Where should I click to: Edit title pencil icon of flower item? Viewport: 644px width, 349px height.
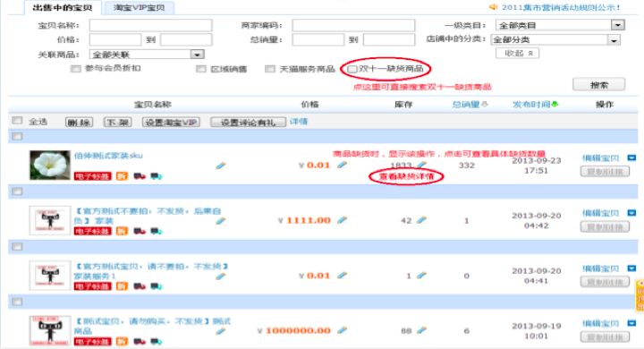point(221,166)
